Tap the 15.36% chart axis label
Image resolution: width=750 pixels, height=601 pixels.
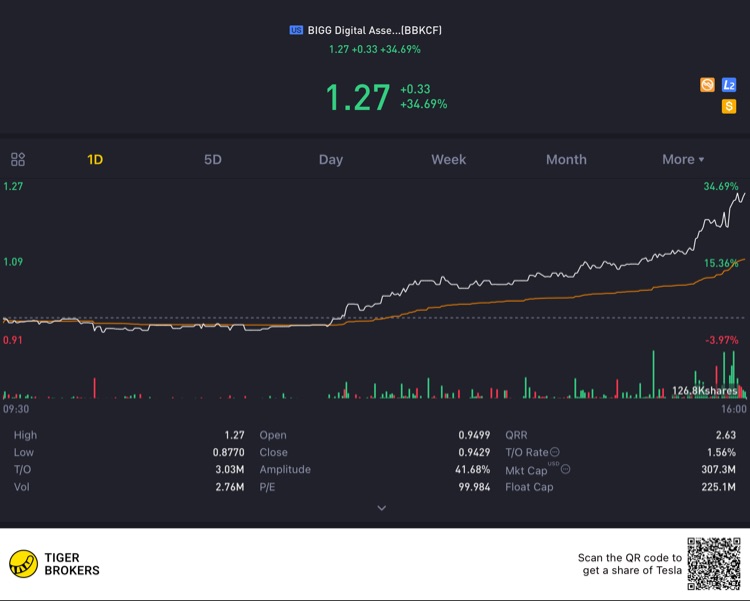tap(721, 263)
